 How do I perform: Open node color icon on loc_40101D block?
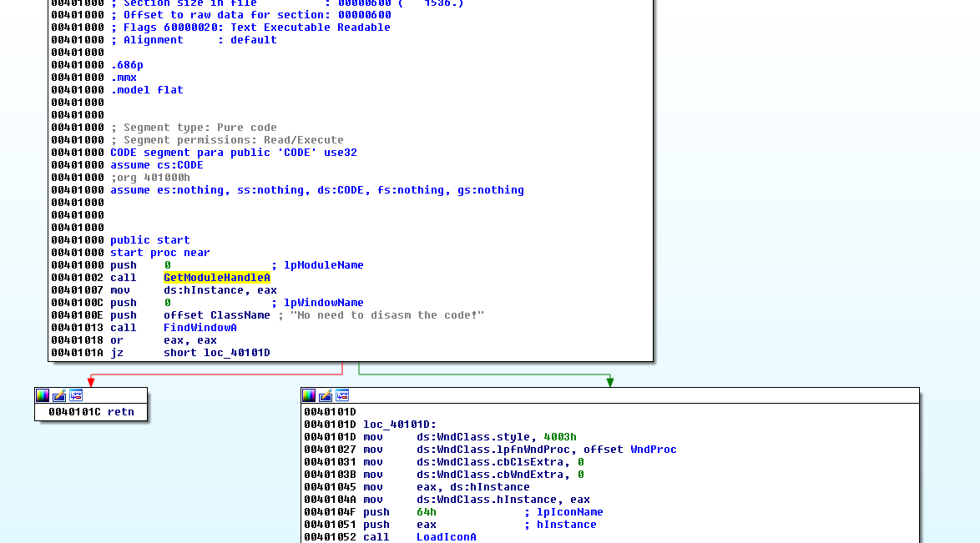309,395
